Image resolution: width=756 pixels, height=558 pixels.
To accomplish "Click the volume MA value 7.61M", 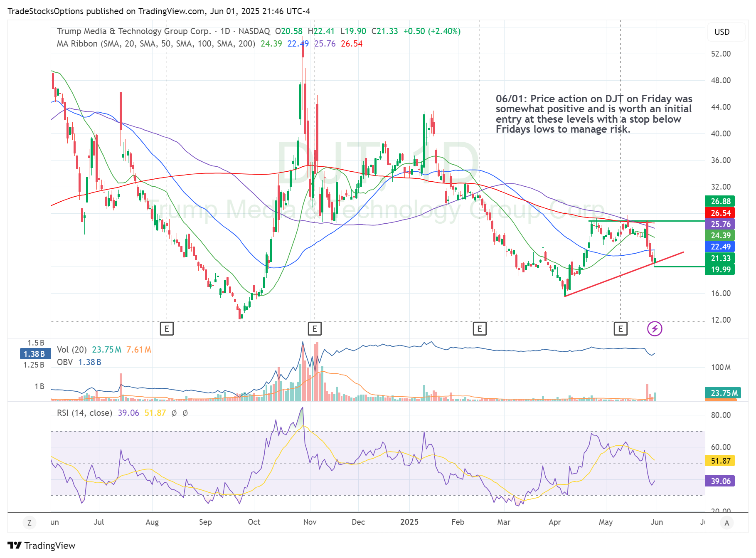I will pyautogui.click(x=139, y=350).
